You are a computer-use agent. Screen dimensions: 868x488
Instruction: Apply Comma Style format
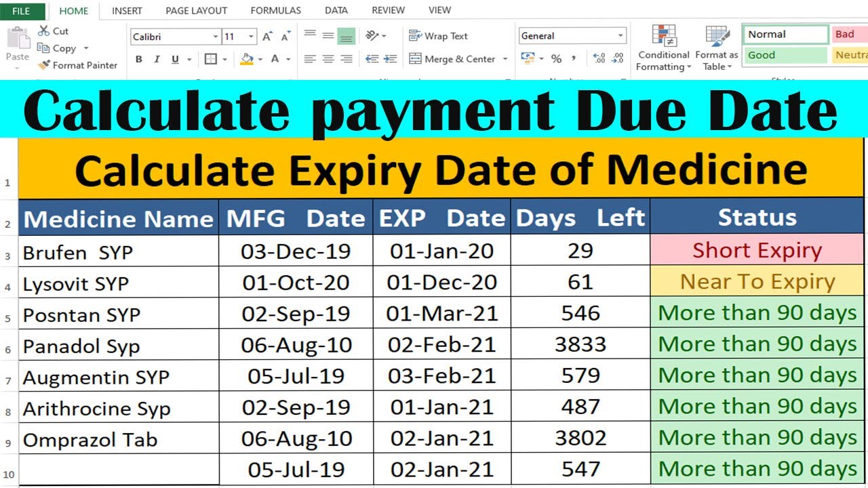[x=574, y=59]
